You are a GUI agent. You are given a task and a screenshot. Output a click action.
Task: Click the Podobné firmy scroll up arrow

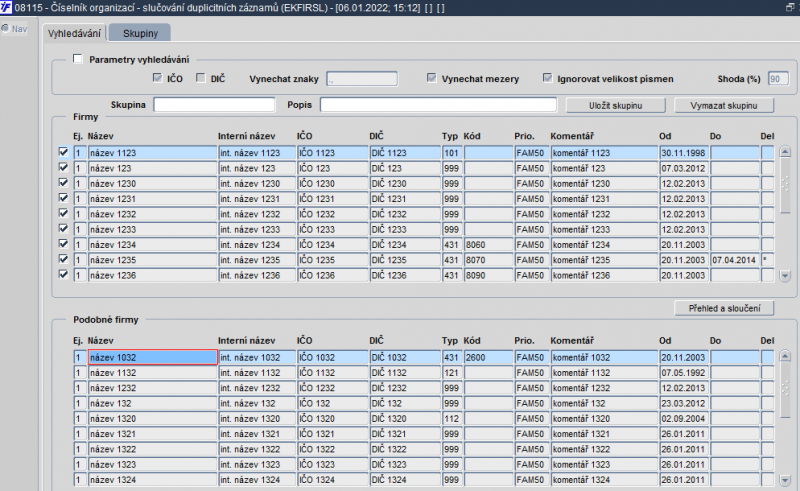785,356
